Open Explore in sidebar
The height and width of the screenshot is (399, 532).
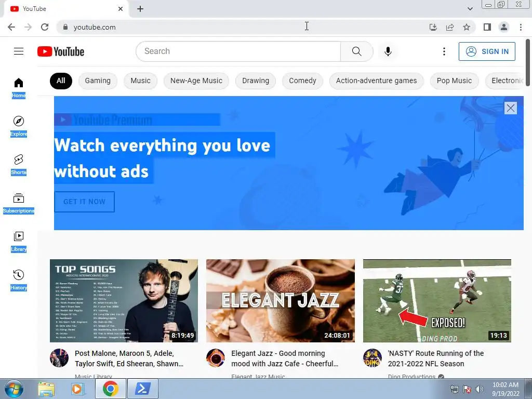coord(19,126)
